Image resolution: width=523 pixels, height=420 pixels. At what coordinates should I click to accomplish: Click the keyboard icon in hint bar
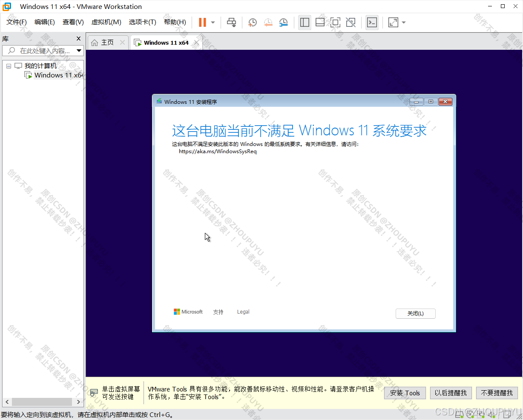94,392
